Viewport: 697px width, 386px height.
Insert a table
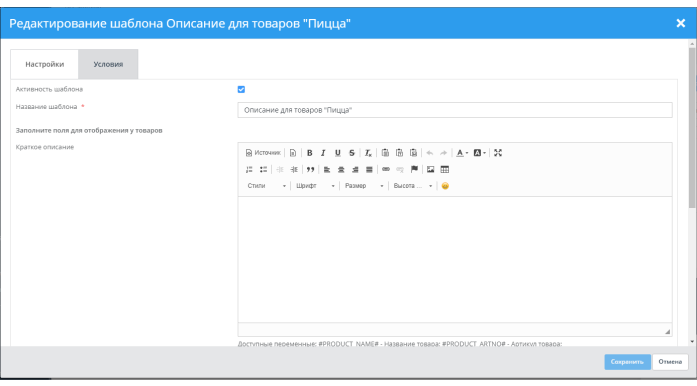[445, 169]
